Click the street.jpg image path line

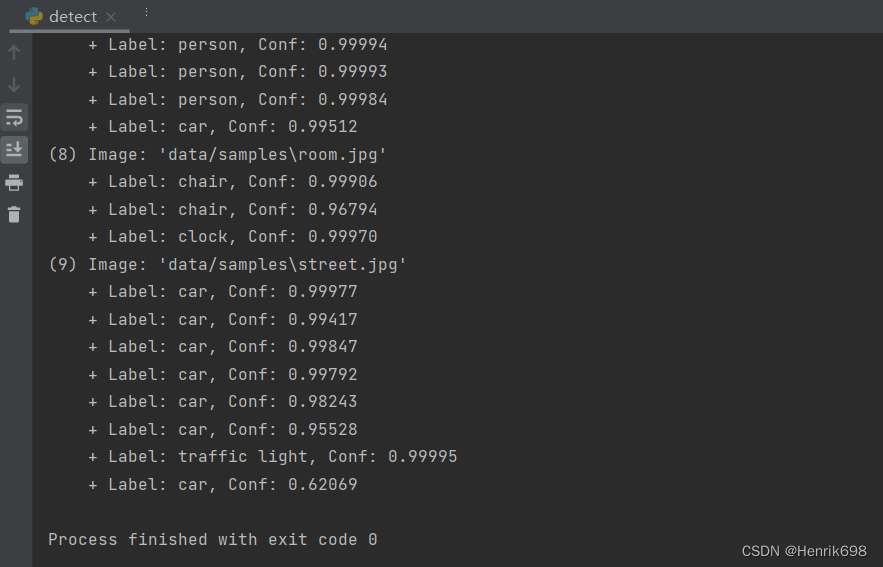(228, 265)
